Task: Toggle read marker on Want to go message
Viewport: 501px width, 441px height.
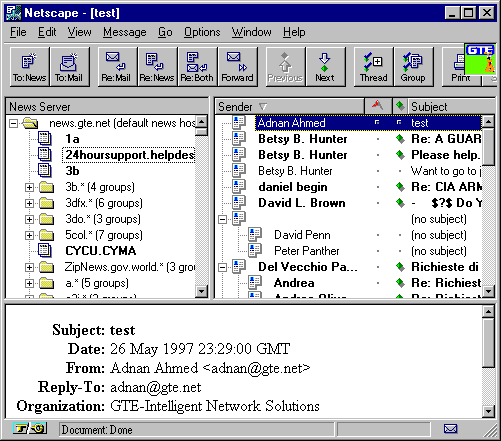Action: coord(400,171)
